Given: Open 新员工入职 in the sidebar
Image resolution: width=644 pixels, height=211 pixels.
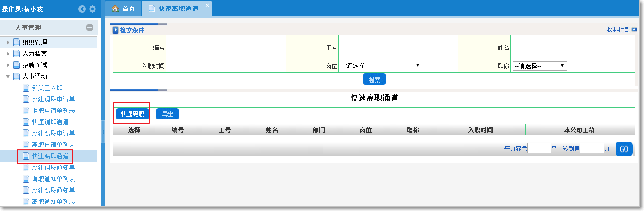Looking at the screenshot, I should coord(47,88).
